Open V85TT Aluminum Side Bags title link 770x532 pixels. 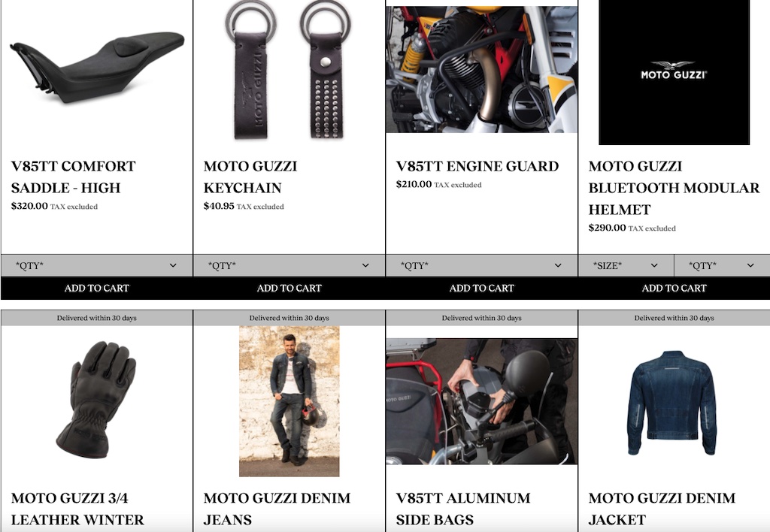click(x=463, y=509)
